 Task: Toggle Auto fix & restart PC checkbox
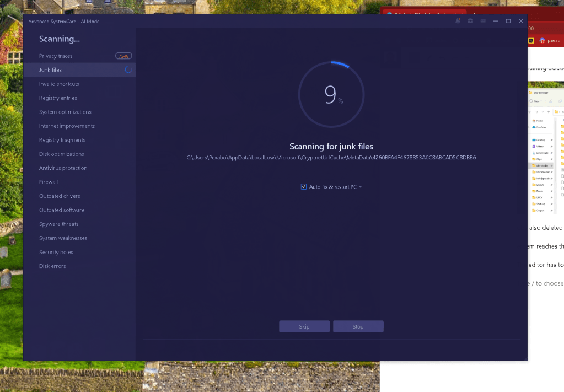click(x=304, y=187)
